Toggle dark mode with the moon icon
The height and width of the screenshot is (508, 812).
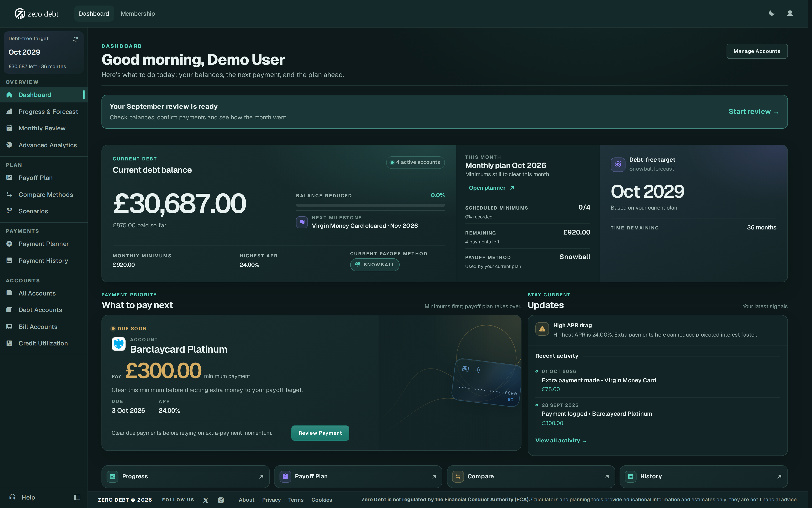click(771, 13)
